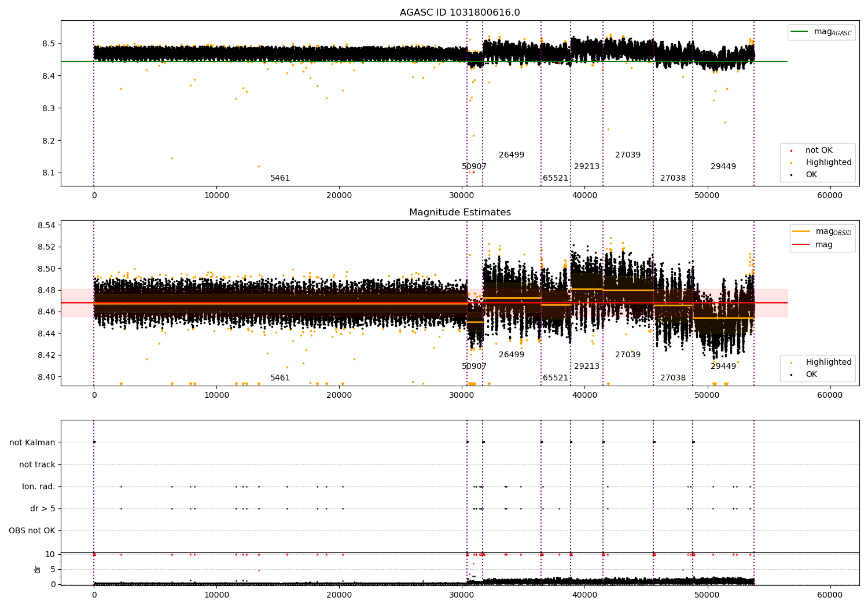Click obsid label 26499 in Magnitude Estimates plot
Viewport: 868px width, 608px height.
click(x=512, y=355)
